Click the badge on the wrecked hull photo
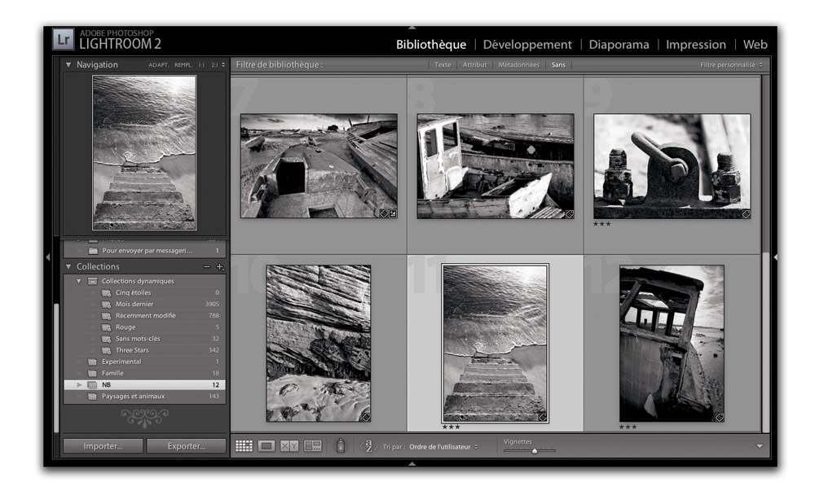 coord(720,417)
